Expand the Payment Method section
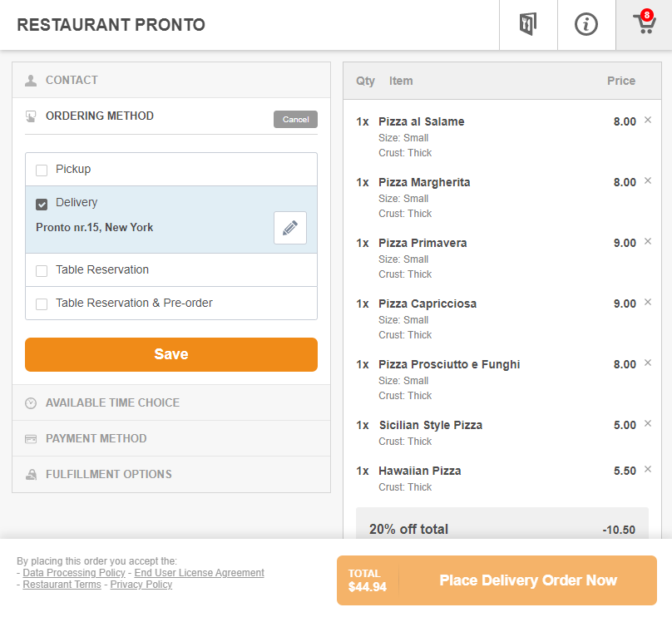This screenshot has width=672, height=622. point(98,438)
